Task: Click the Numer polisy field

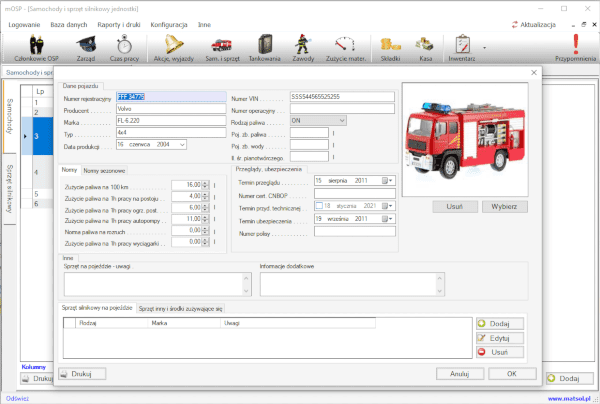Action: coord(355,231)
